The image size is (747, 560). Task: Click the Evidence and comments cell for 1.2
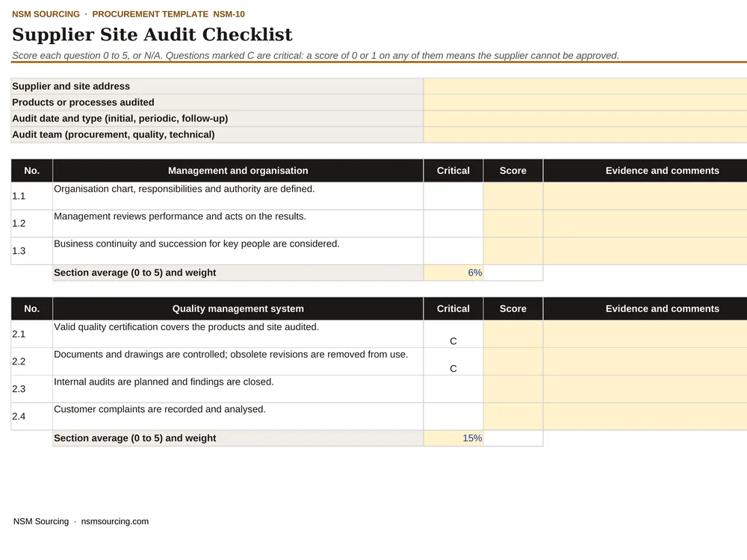[x=645, y=223]
